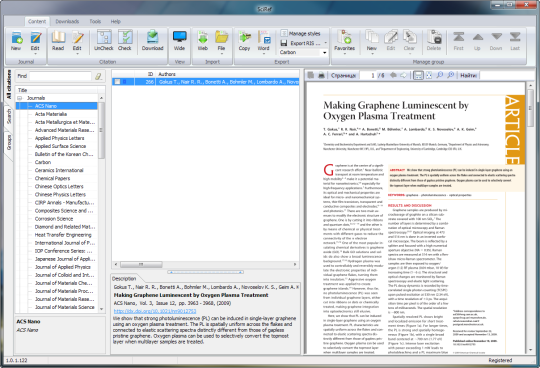
Task: Tick checkbox of citation 266
Action: coord(117,82)
